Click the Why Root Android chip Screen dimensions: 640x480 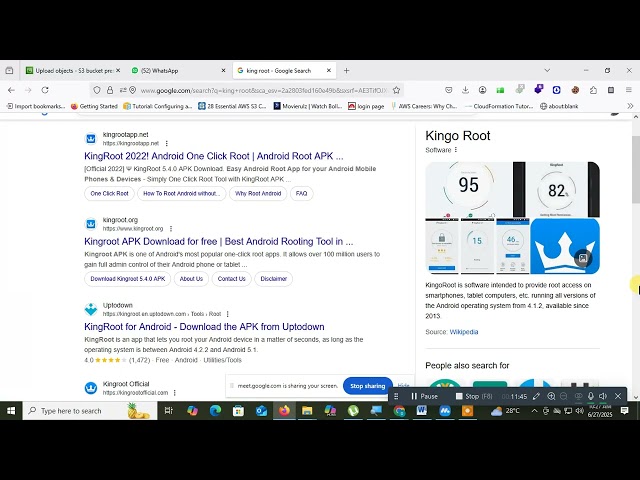tap(258, 193)
